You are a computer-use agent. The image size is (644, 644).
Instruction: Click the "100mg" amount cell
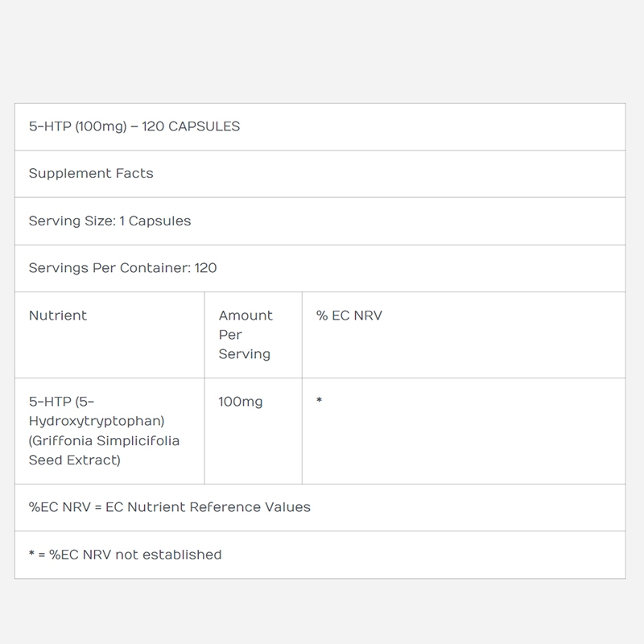[x=241, y=402]
